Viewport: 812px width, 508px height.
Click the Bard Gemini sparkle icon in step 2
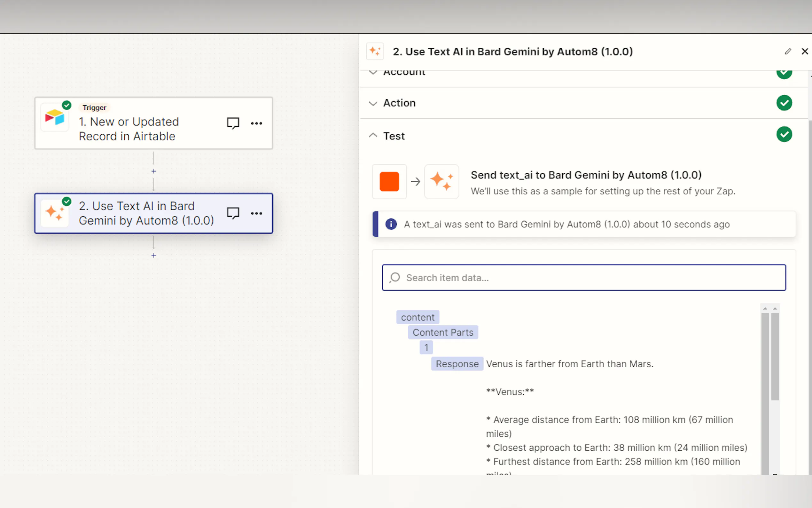click(x=55, y=213)
